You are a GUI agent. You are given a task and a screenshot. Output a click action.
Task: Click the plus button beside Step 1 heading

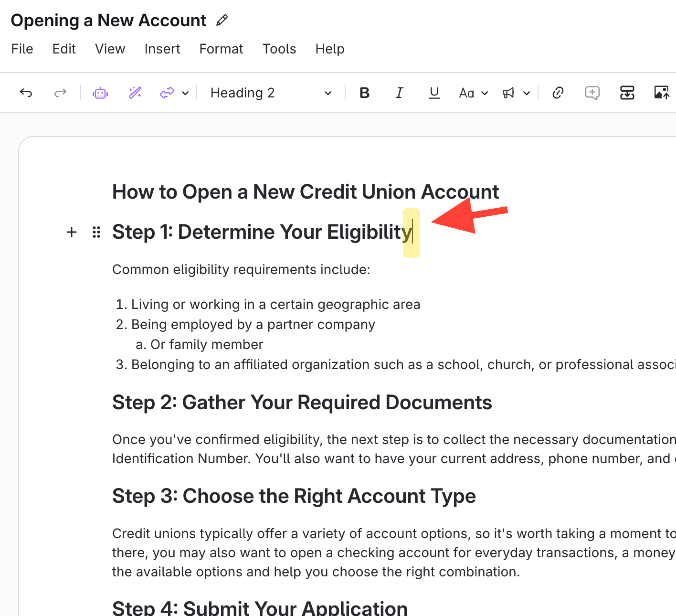pos(72,233)
